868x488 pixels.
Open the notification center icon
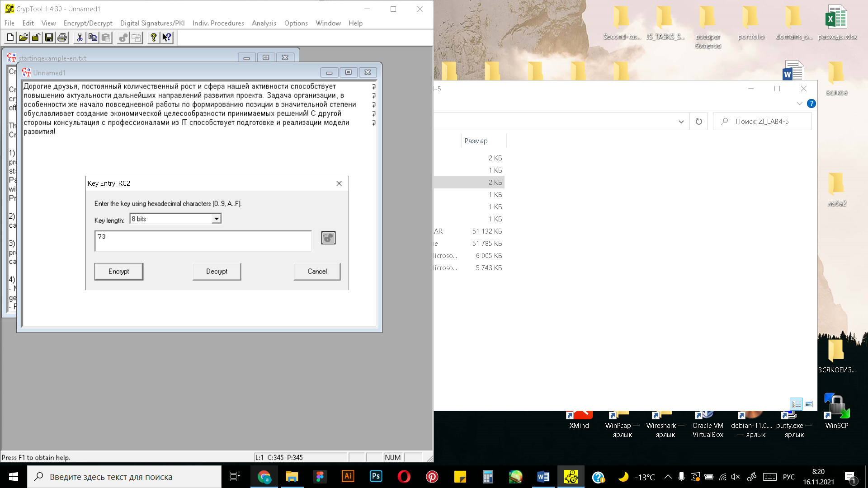pos(850,477)
